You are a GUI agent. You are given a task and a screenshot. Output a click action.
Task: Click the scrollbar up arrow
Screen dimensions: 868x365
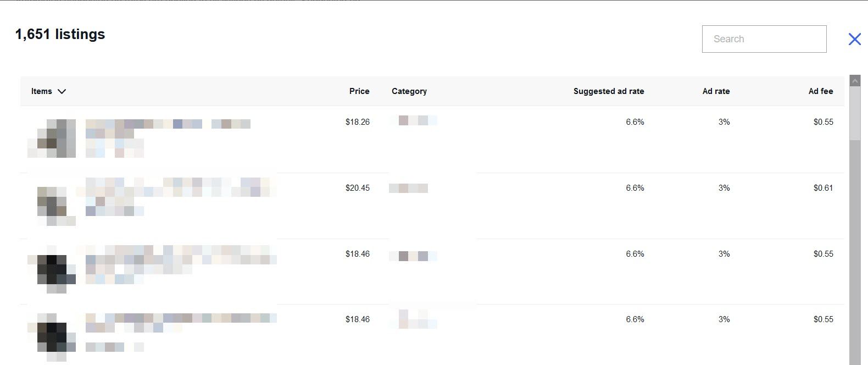click(x=855, y=81)
